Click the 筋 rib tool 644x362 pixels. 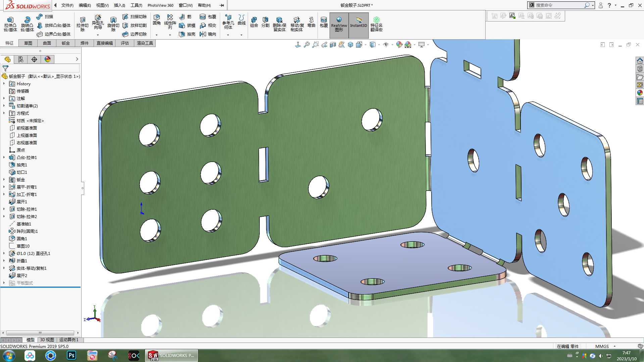185,16
